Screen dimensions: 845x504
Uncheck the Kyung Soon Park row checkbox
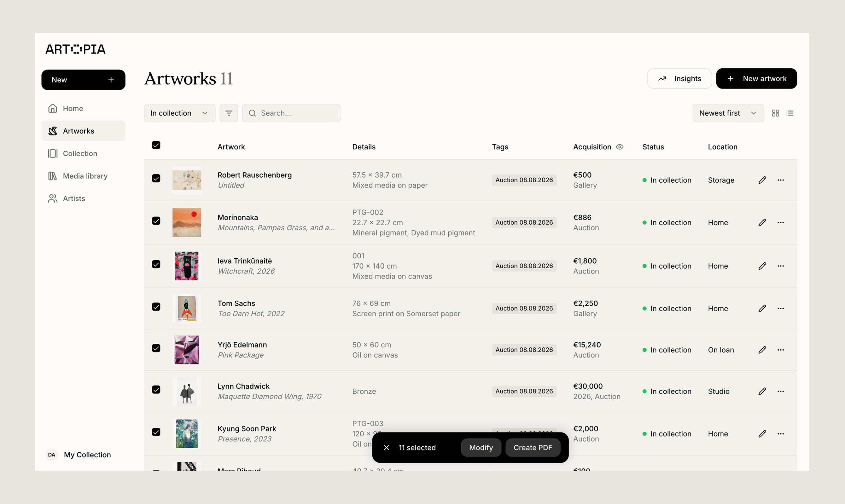(x=156, y=432)
